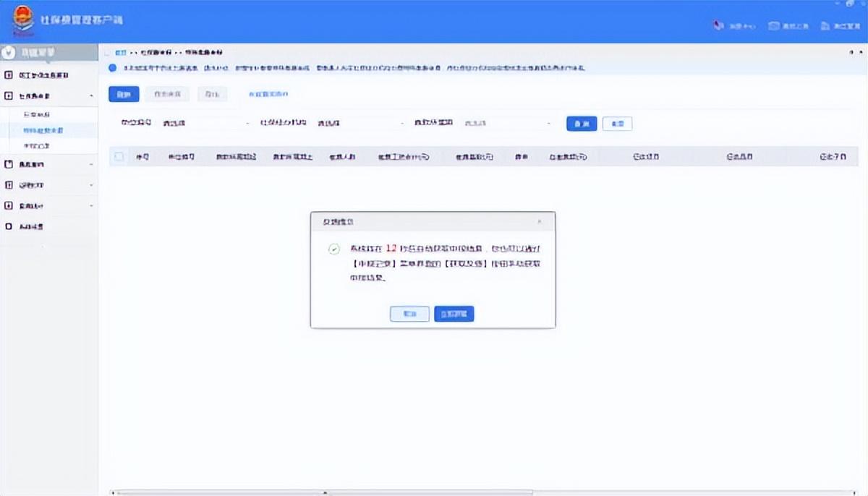
Task: Expand the fifth sidebar main item chevron
Action: pyautogui.click(x=91, y=185)
